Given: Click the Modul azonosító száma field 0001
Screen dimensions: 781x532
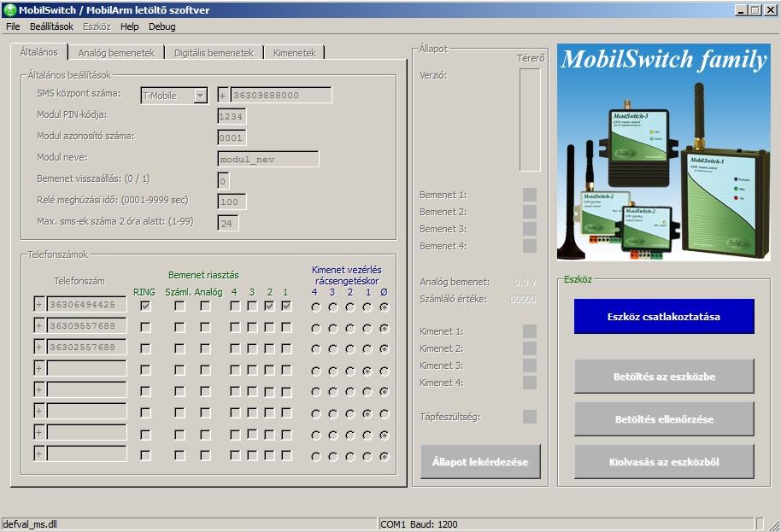Looking at the screenshot, I should point(232,137).
